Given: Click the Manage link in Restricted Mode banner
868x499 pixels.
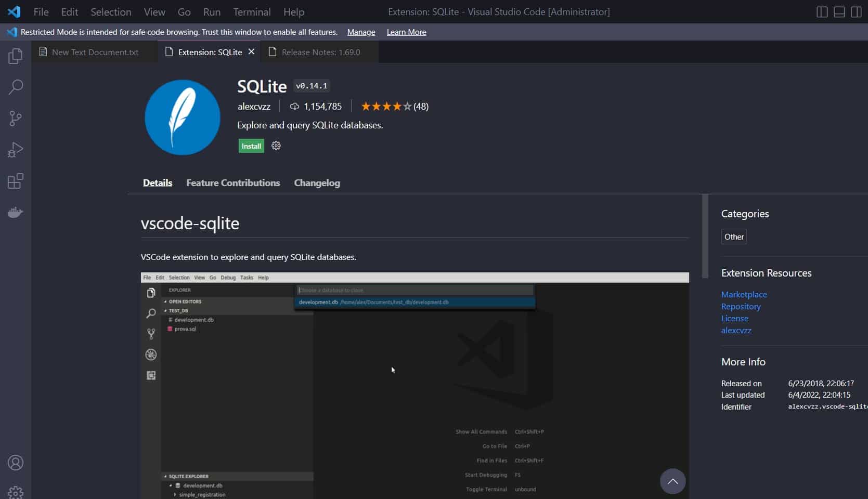Looking at the screenshot, I should 361,32.
